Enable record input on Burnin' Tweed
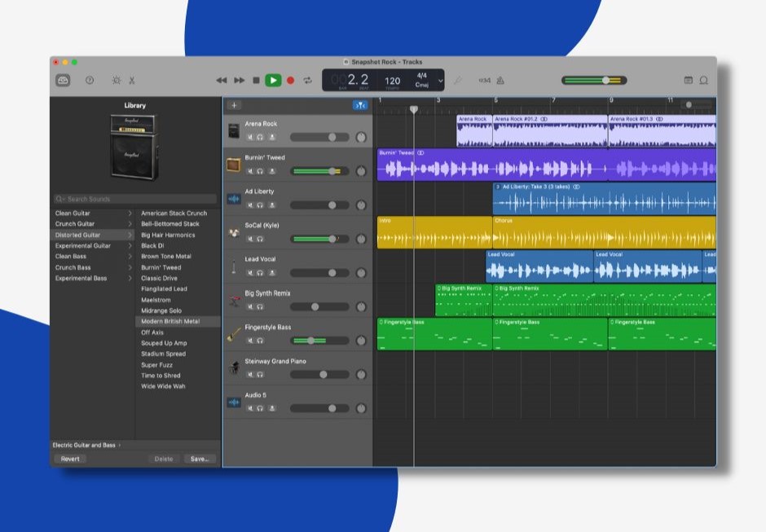 (271, 171)
